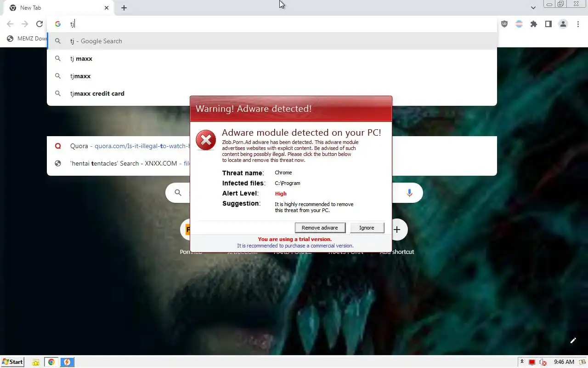Screen dimensions: 588x368
Task: Switch to Chrome in the taskbar
Action: [x=51, y=362]
